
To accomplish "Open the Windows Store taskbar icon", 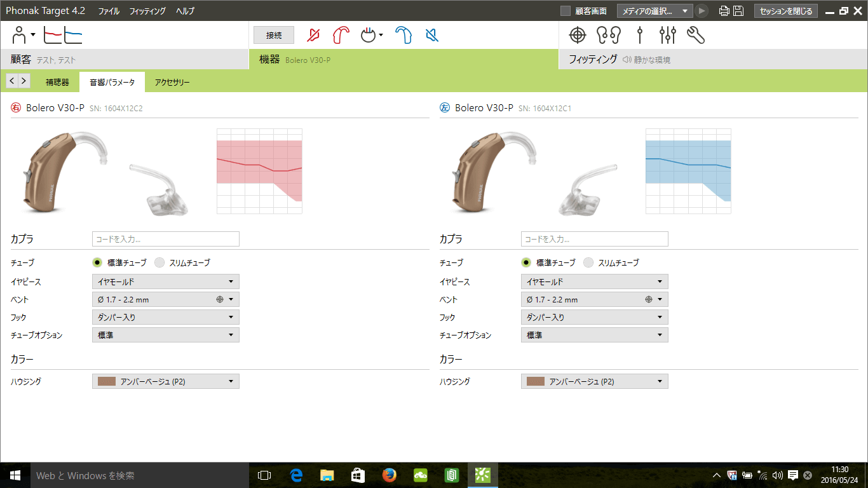I will coord(358,475).
